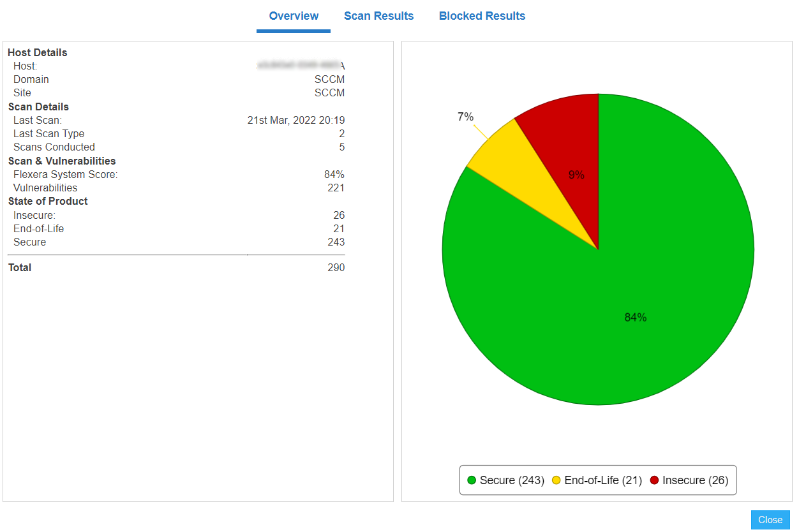Click the green Secure legend dot

[472, 480]
